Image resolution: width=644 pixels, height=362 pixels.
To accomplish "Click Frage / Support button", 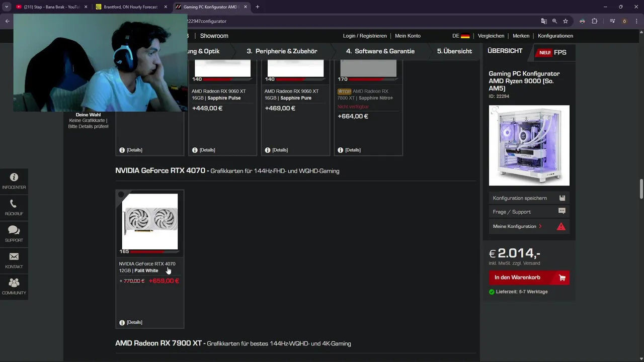I will pos(529,212).
